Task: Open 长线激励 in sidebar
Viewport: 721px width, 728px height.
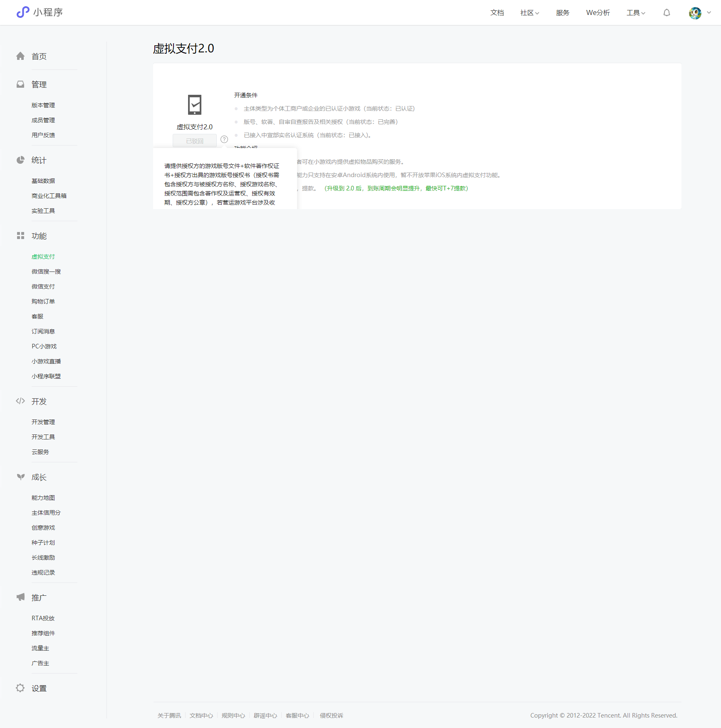Action: pyautogui.click(x=43, y=558)
